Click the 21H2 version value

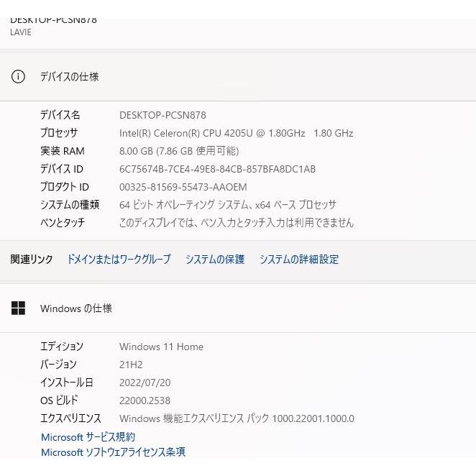point(131,365)
